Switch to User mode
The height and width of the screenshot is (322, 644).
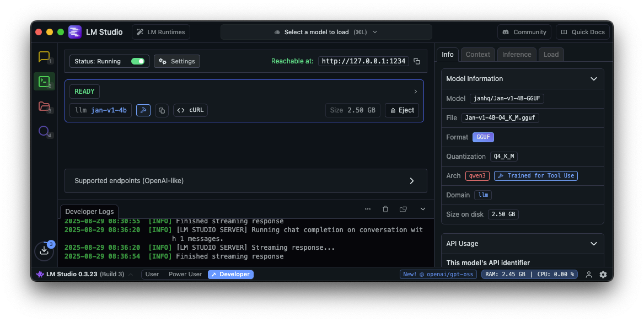click(x=152, y=275)
